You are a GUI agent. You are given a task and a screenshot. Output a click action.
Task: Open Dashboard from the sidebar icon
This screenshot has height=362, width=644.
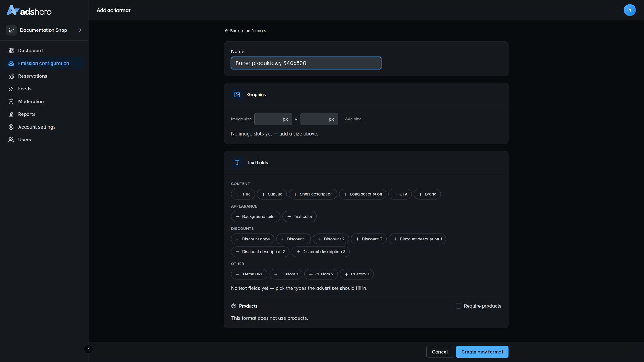[11, 51]
